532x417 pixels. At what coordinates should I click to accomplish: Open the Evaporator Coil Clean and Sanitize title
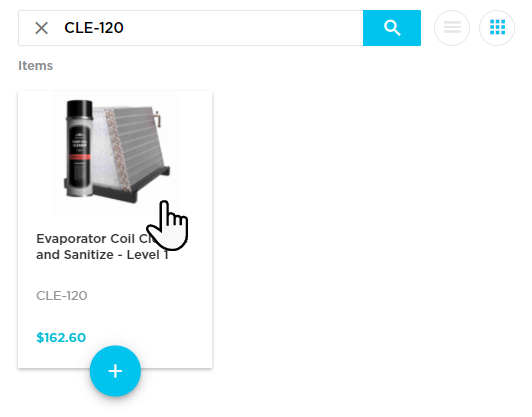tap(103, 247)
